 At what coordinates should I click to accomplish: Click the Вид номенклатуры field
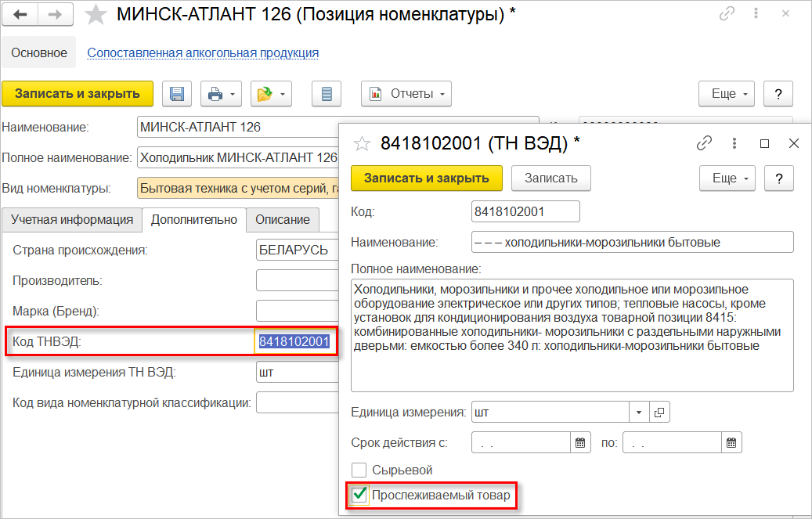pos(238,188)
